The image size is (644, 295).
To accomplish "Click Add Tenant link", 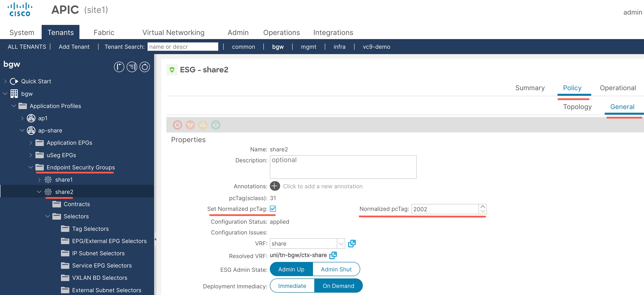I will [74, 47].
